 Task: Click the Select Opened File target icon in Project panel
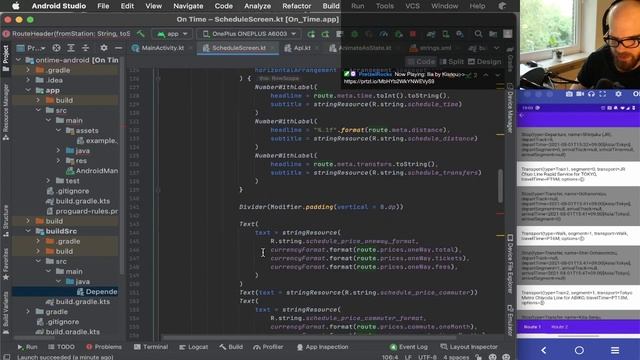click(56, 48)
